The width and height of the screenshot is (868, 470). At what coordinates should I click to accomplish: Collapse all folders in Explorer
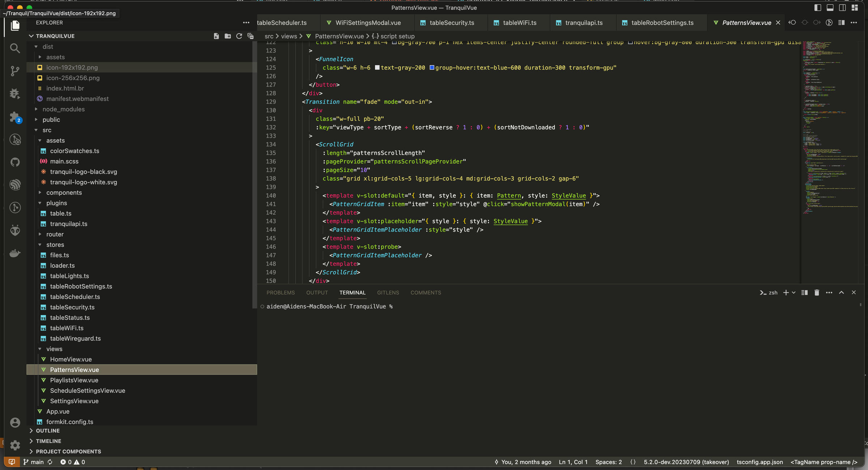tap(250, 36)
